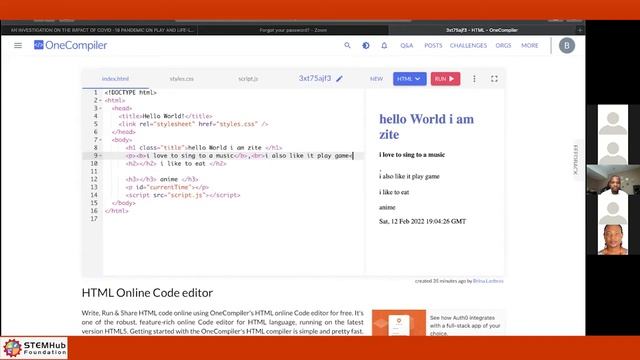
Task: Click the Auth0 advertisement image
Action: pos(399,322)
